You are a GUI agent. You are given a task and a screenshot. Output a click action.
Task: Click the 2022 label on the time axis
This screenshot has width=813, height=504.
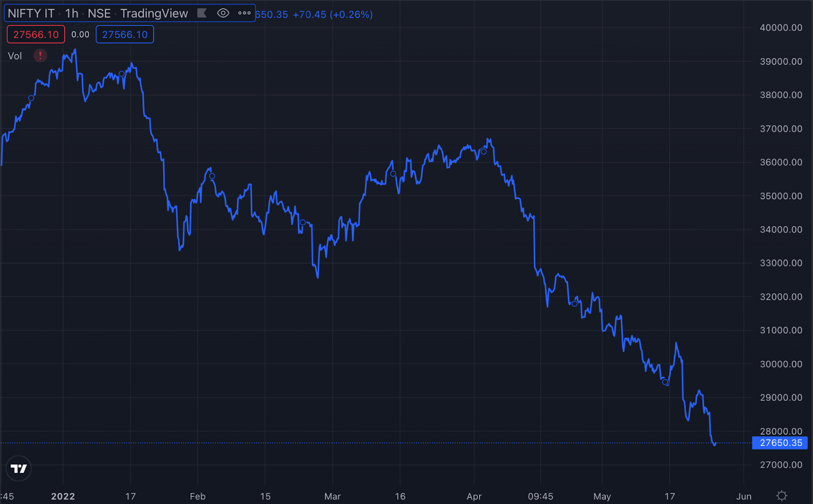[63, 496]
